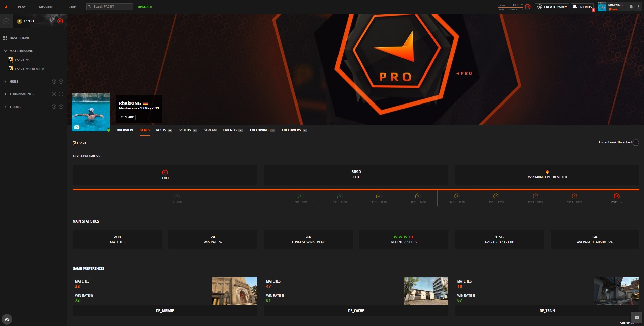Viewport: 644px width, 326px height.
Task: Open the DE_TRAIN map thumbnail
Action: click(x=617, y=291)
